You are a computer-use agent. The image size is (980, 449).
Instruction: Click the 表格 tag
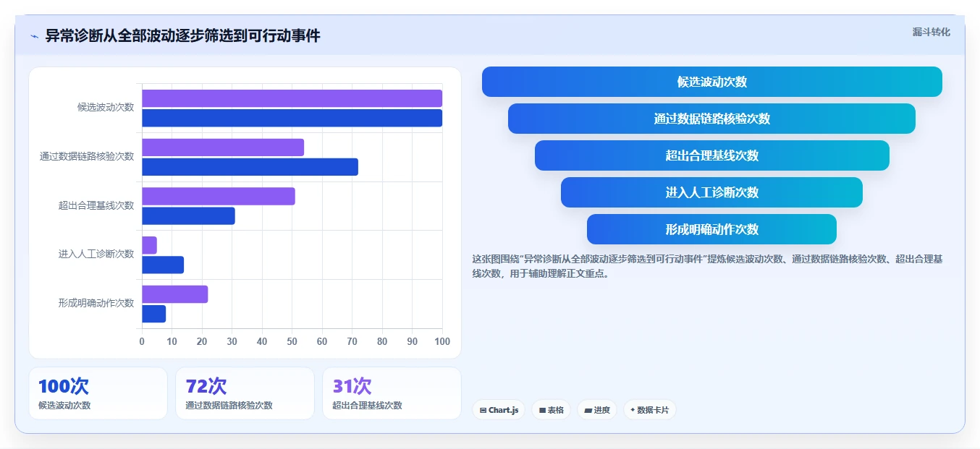pyautogui.click(x=551, y=410)
